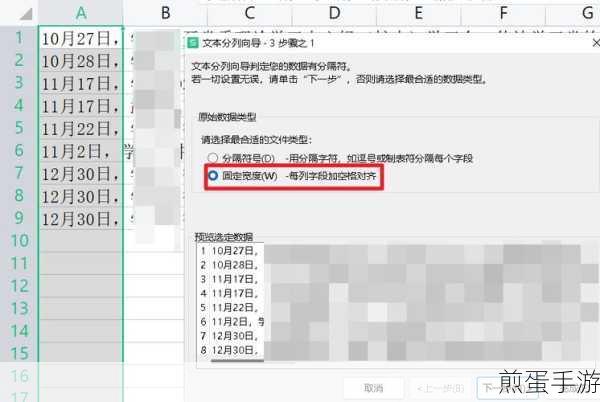600x402 pixels.
Task: Click empty cell A10 in the selected column
Action: pyautogui.click(x=81, y=241)
